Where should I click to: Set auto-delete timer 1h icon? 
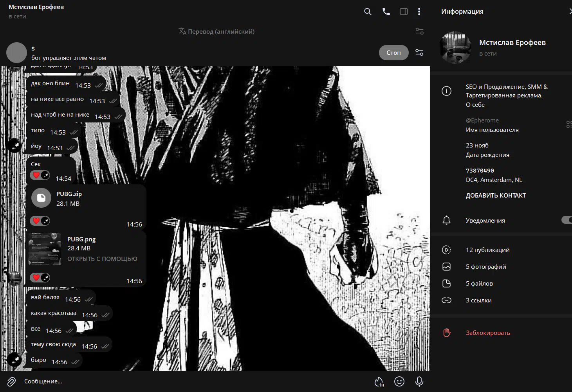tap(379, 381)
